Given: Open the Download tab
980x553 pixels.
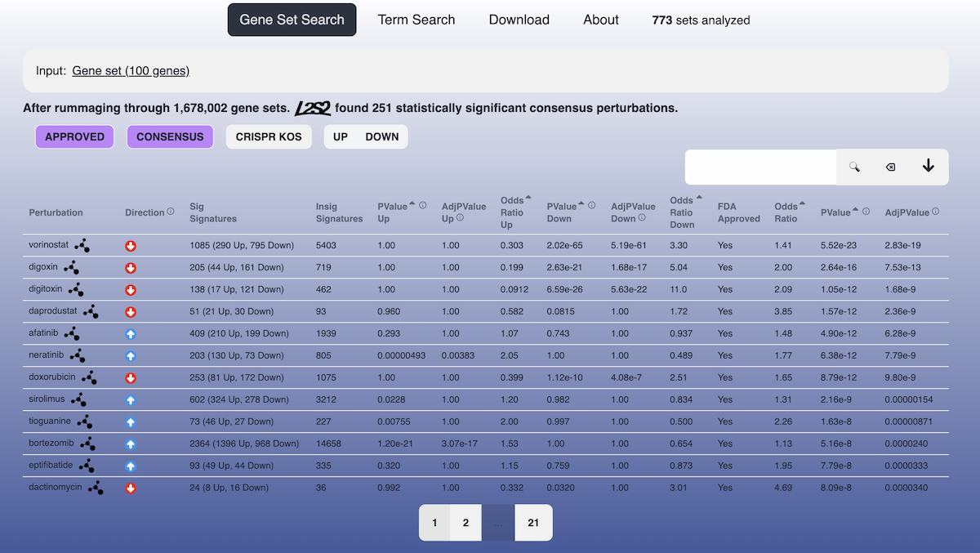Looking at the screenshot, I should (519, 20).
